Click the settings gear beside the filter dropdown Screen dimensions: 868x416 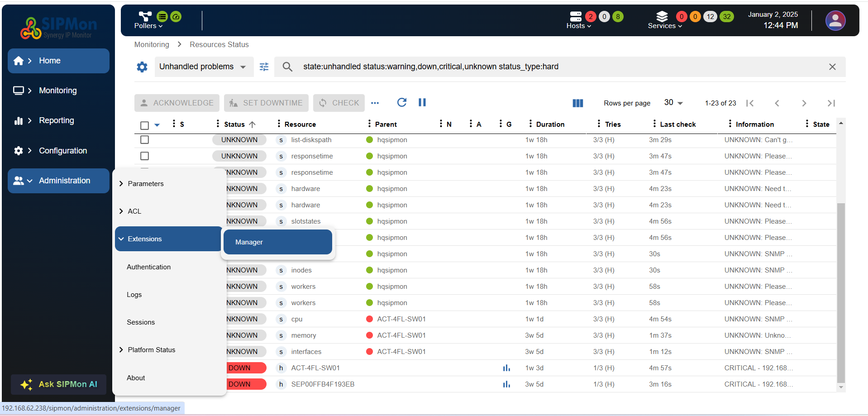(x=142, y=67)
